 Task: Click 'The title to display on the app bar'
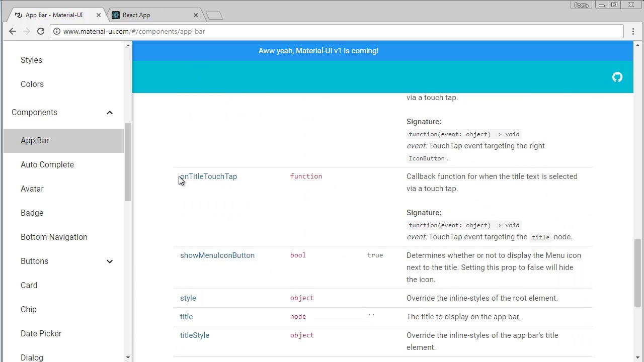pyautogui.click(x=462, y=317)
